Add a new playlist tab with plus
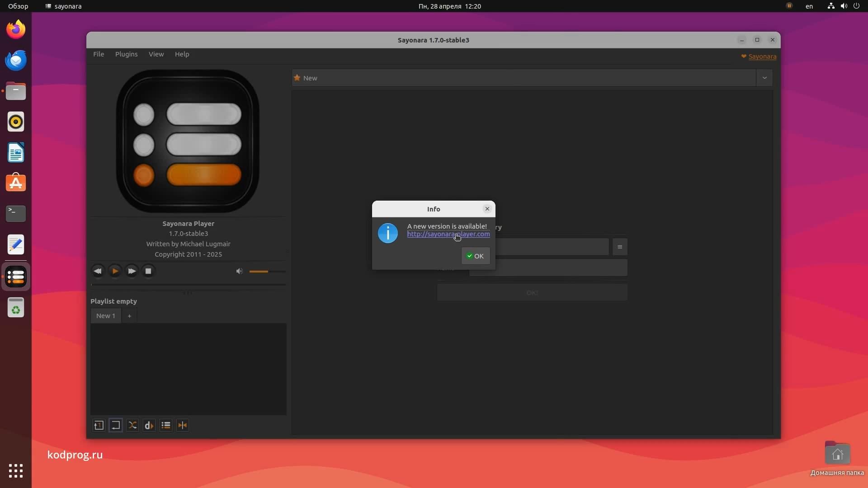 click(x=129, y=316)
